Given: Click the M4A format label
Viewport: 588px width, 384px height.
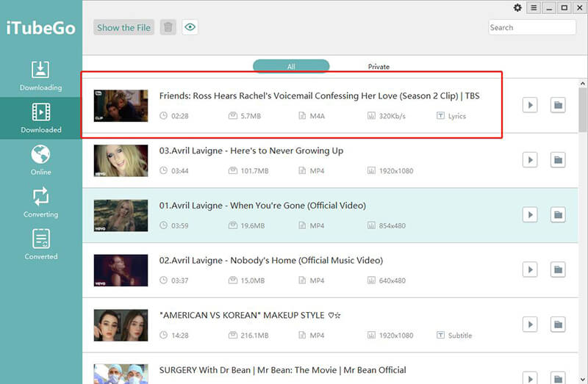Looking at the screenshot, I should pos(318,116).
